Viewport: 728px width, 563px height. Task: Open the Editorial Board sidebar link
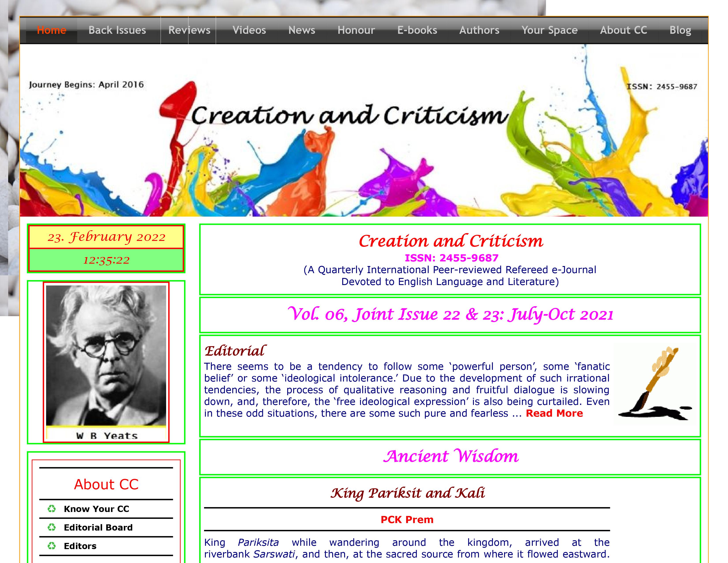[x=98, y=527]
